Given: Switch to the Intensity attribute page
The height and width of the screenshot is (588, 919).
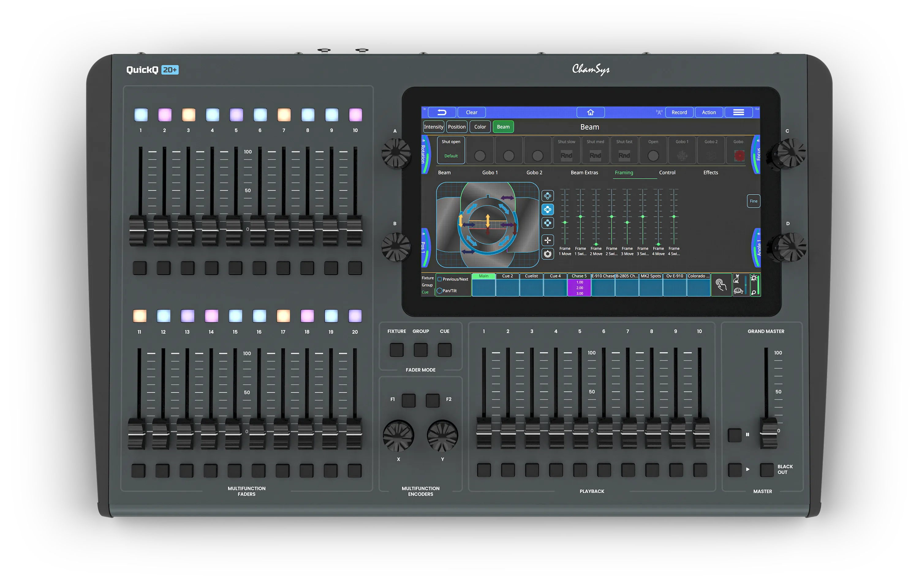Looking at the screenshot, I should point(433,127).
